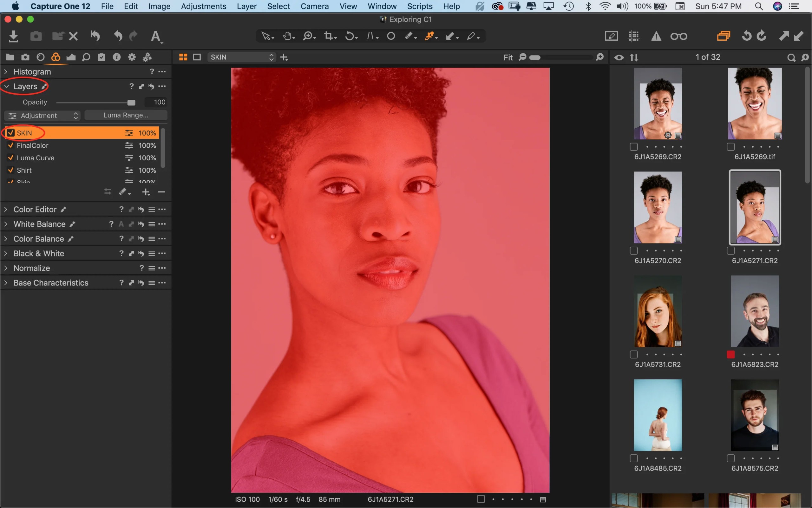
Task: Expand the Base Characteristics panel
Action: pyautogui.click(x=6, y=283)
